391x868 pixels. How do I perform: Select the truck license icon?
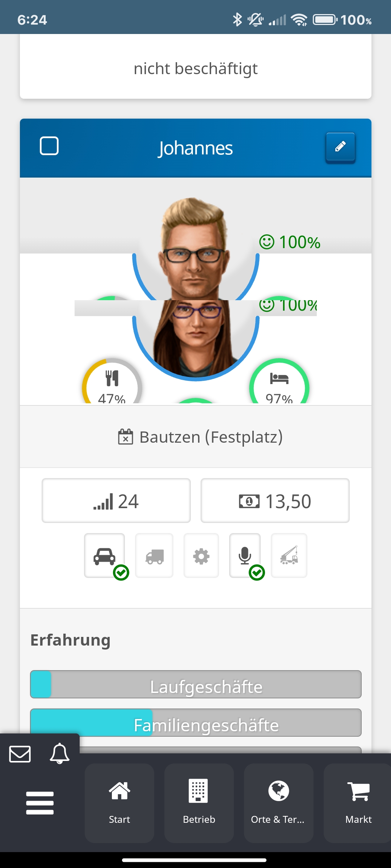[154, 556]
